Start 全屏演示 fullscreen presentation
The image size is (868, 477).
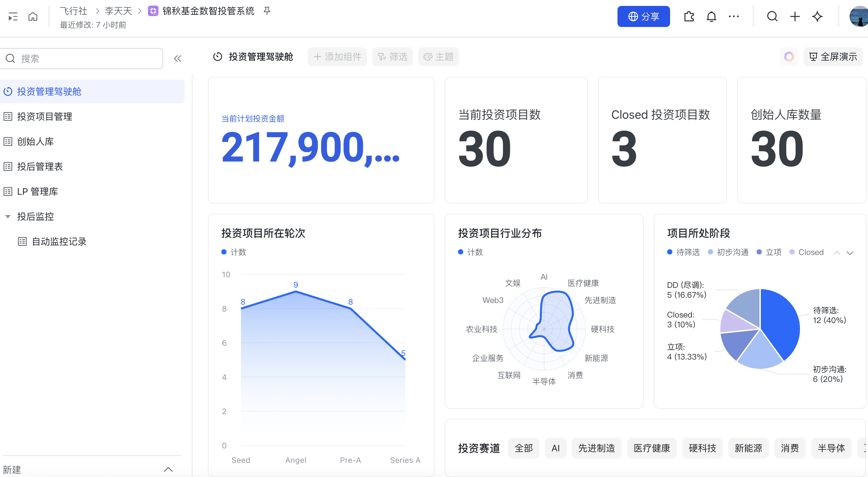832,57
